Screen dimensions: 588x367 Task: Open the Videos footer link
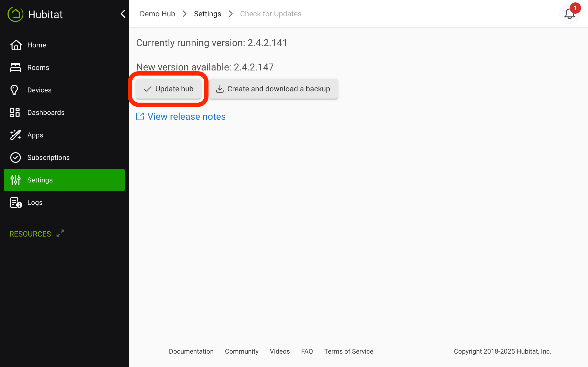(280, 351)
